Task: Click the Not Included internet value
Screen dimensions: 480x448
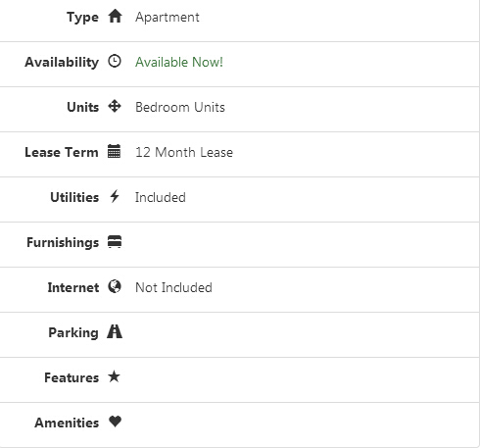Action: pyautogui.click(x=173, y=287)
